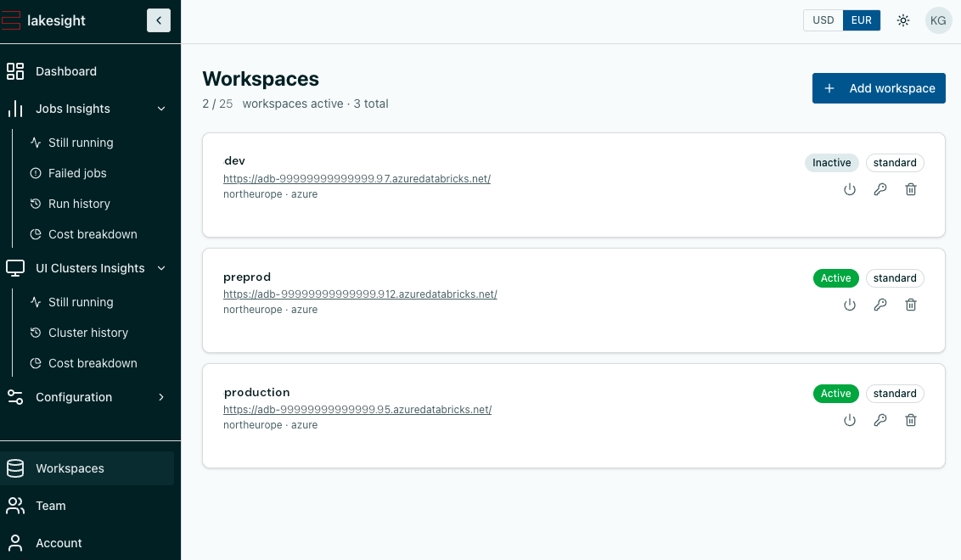Screen dimensions: 961x560
Task: Collapse the UI Clusters Insights section
Action: tap(161, 267)
